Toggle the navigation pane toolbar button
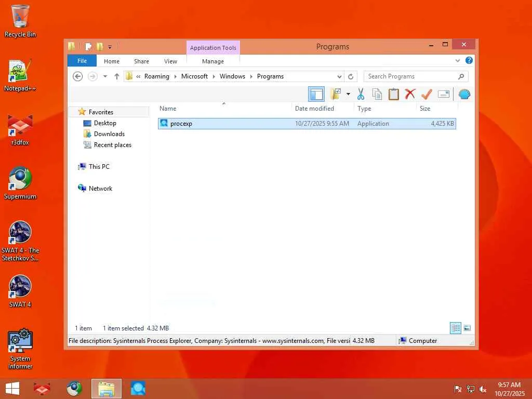 [x=316, y=94]
